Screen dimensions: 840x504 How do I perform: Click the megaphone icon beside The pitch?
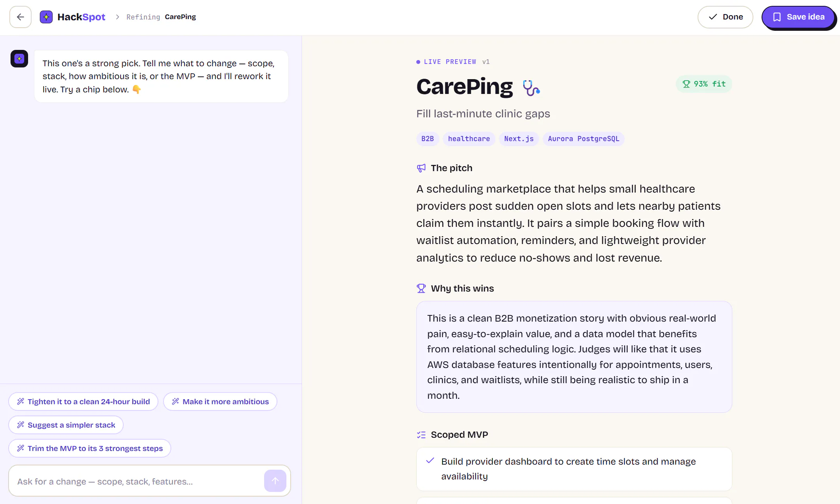tap(421, 168)
